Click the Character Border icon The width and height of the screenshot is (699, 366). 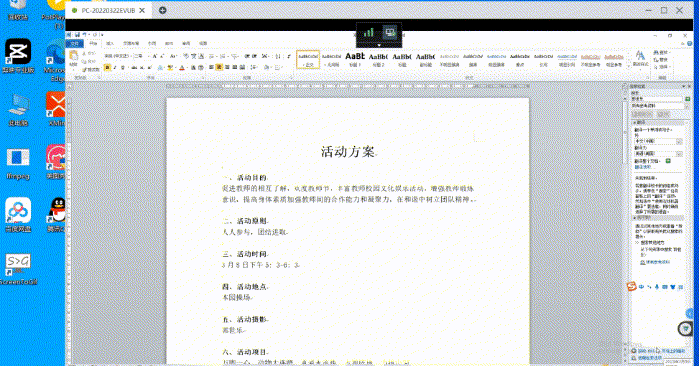[x=201, y=56]
